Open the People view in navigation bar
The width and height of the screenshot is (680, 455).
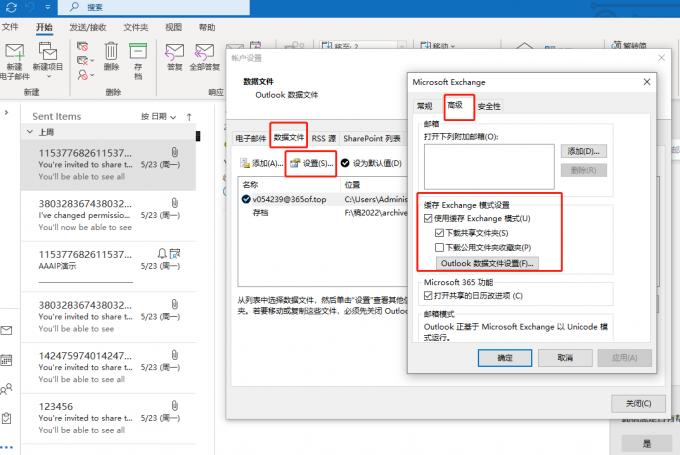[x=6, y=389]
